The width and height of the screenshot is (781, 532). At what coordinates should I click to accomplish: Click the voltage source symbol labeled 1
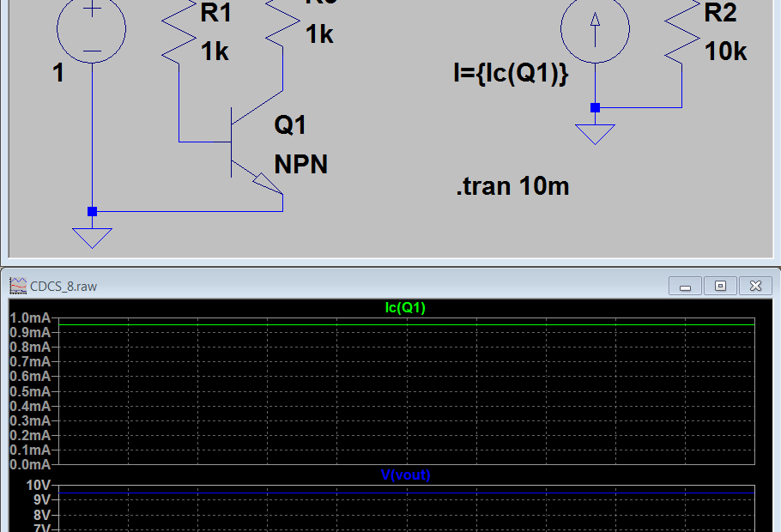point(92,29)
